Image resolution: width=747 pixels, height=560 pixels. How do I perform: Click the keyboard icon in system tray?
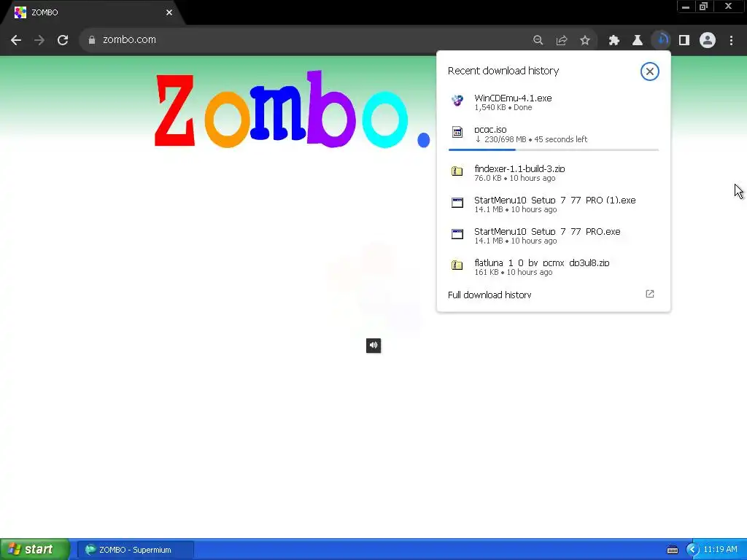672,550
